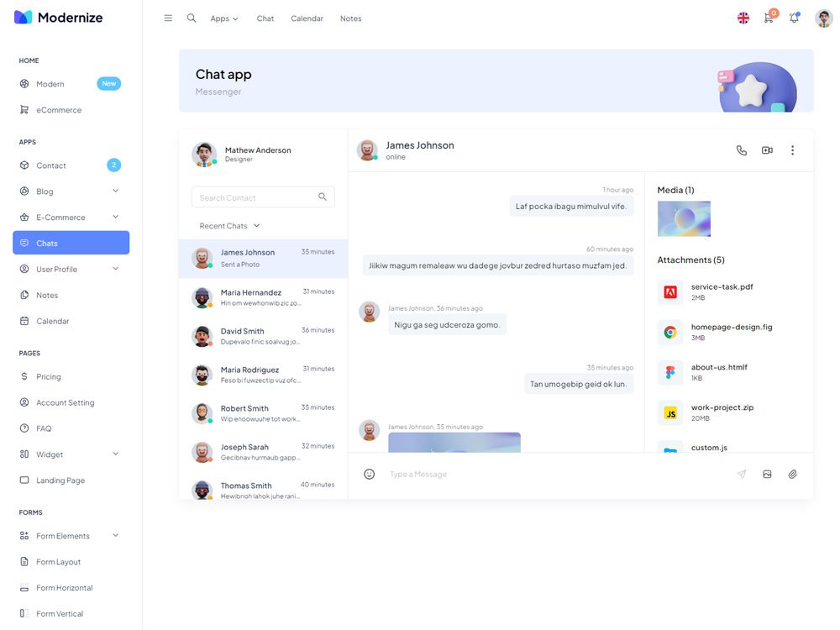Click the Search Contact input field
The height and width of the screenshot is (630, 840).
[256, 197]
